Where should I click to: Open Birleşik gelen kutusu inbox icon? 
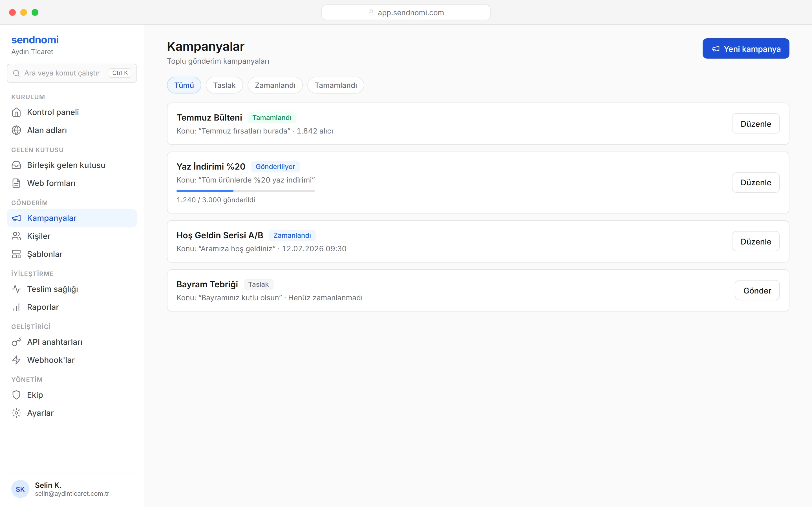[x=16, y=165]
